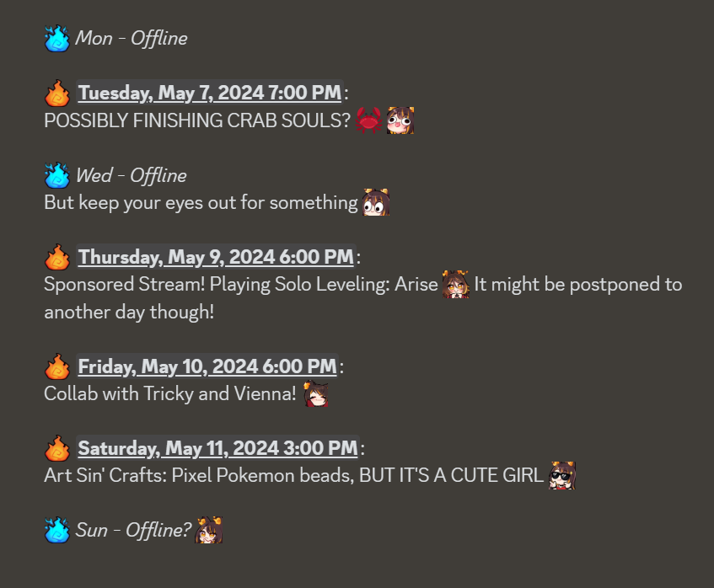The width and height of the screenshot is (714, 588).
Task: Click the red crab emoji
Action: coord(368,120)
